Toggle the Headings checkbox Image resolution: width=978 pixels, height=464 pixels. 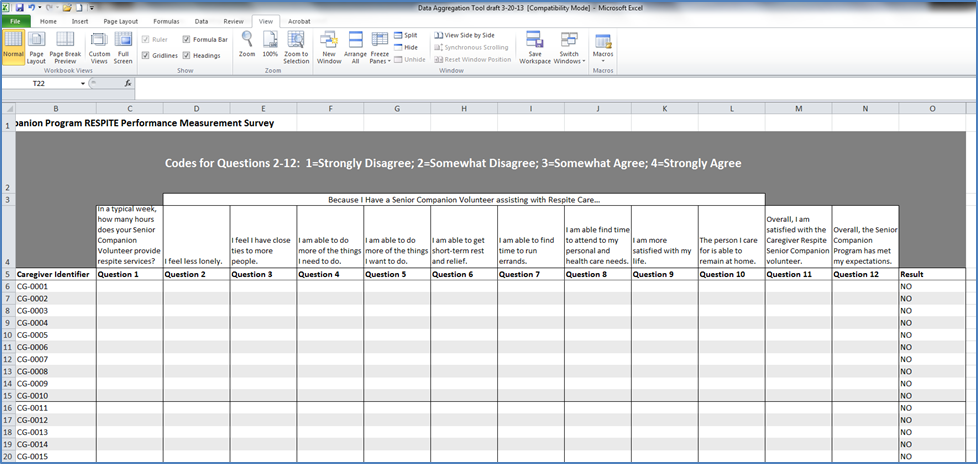click(186, 56)
